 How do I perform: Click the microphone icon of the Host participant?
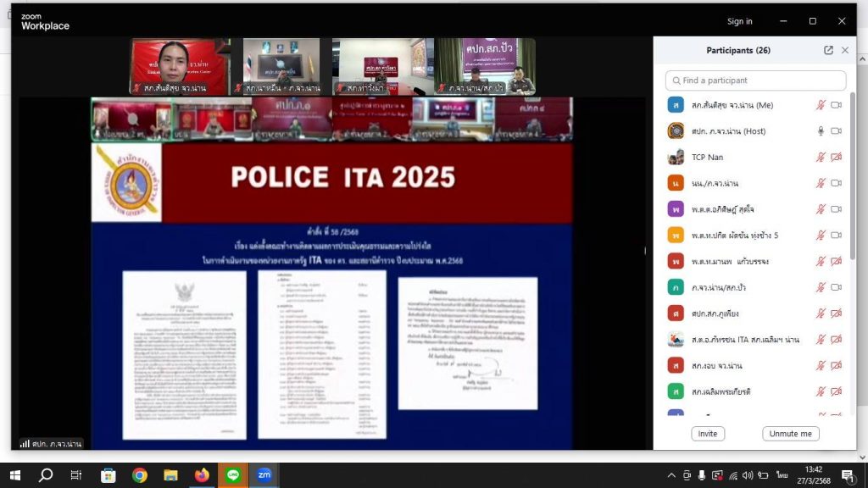(820, 130)
